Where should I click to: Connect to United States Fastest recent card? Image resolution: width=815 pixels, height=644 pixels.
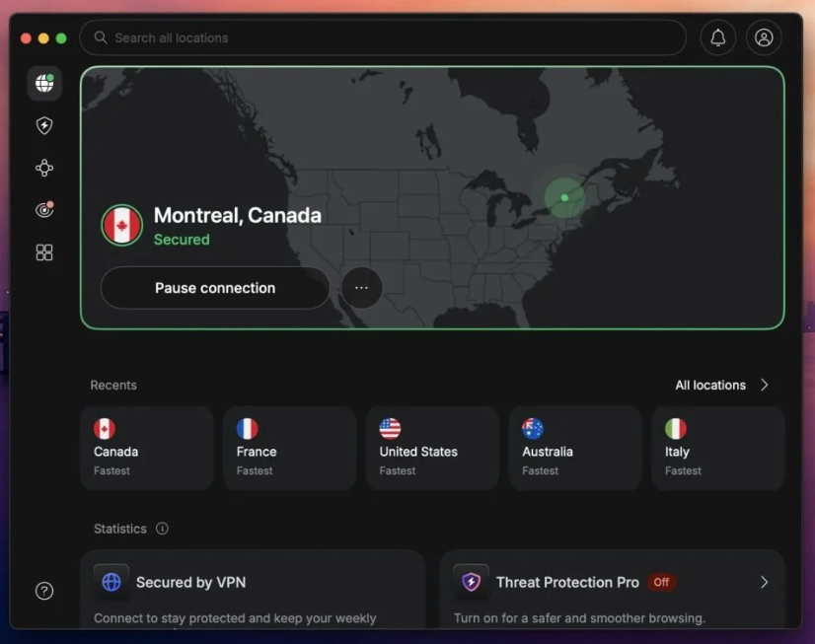(432, 448)
